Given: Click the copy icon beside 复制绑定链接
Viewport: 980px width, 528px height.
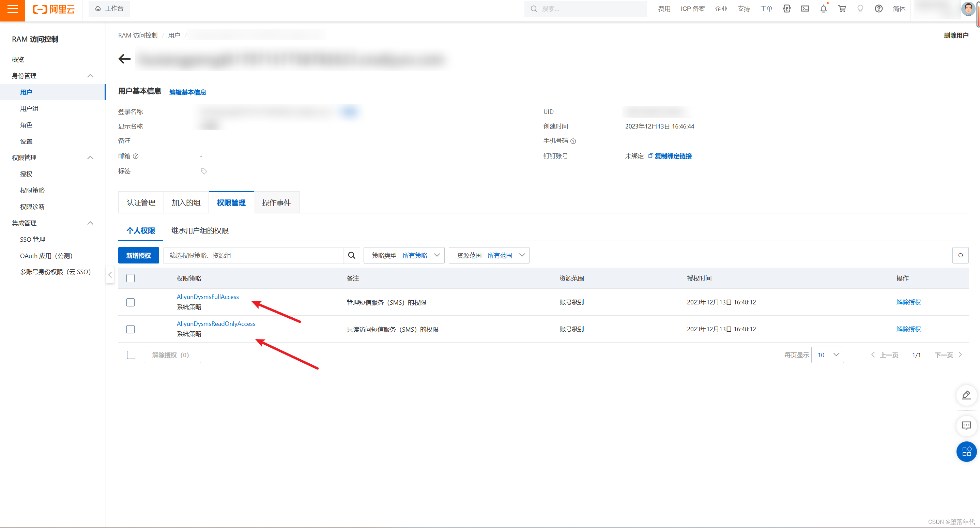Looking at the screenshot, I should pos(650,156).
